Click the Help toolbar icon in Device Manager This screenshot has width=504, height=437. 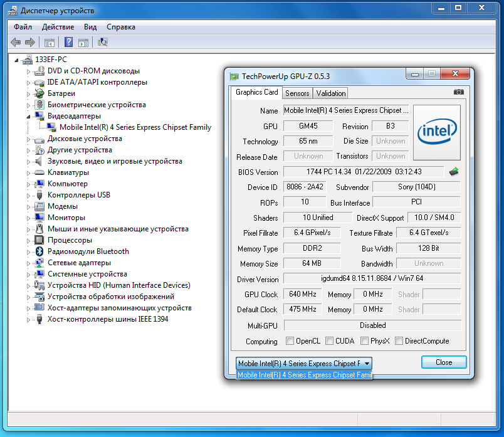[x=69, y=42]
